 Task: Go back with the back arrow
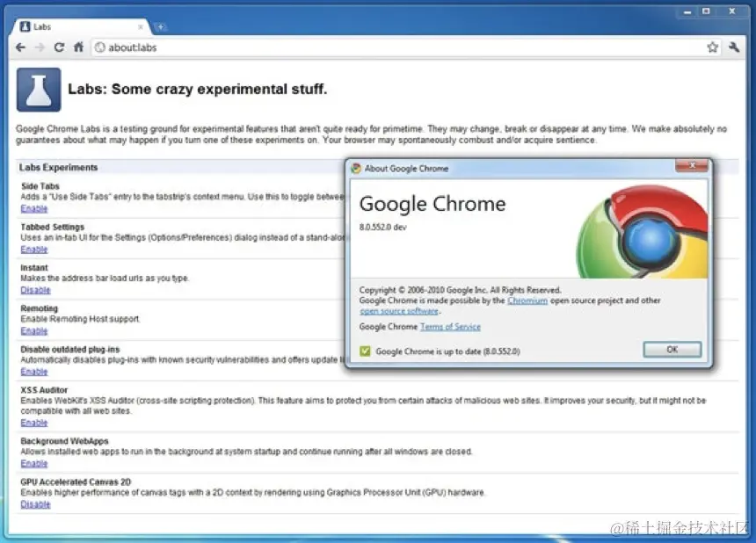20,47
